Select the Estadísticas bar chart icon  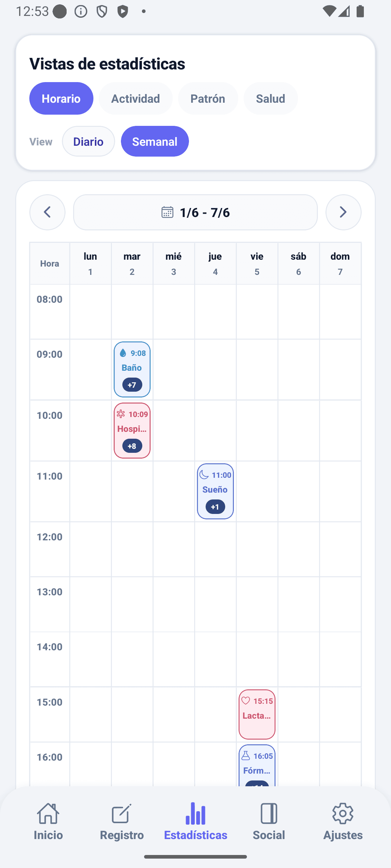point(195,813)
